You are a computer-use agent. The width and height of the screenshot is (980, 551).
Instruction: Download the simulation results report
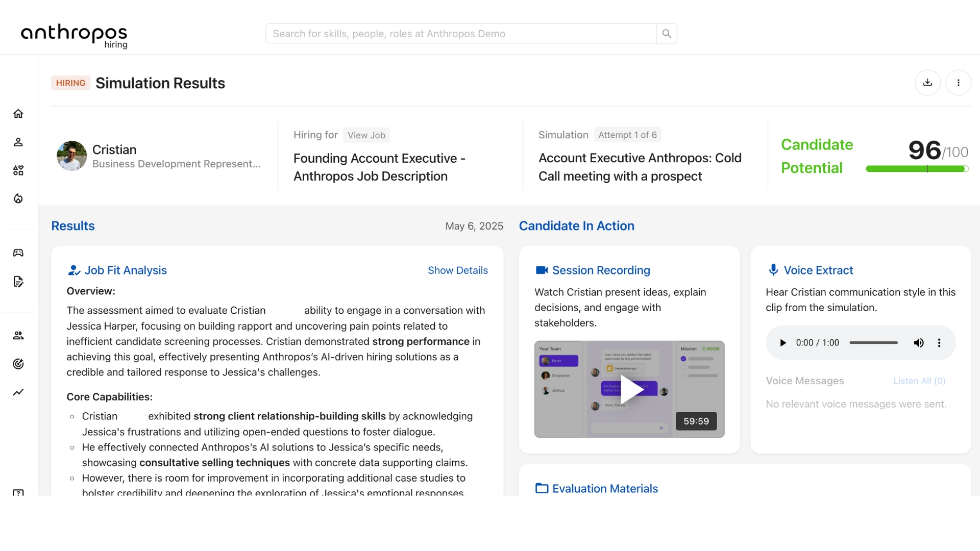point(927,83)
